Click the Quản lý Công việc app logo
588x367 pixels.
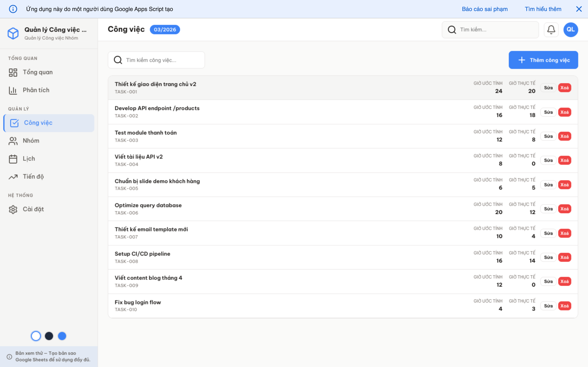[x=13, y=33]
